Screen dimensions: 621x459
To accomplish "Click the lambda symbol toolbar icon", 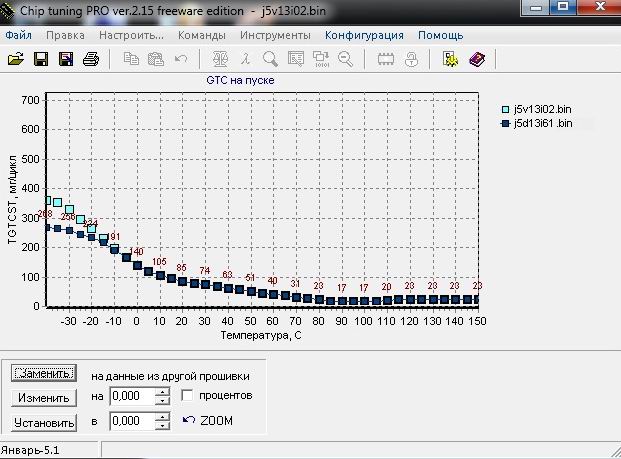I will pyautogui.click(x=245, y=59).
